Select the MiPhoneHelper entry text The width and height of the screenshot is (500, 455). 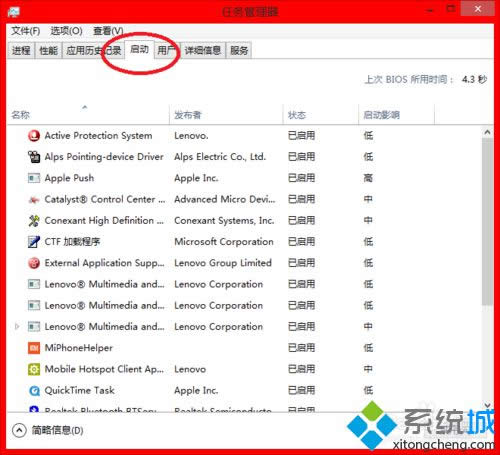point(79,348)
